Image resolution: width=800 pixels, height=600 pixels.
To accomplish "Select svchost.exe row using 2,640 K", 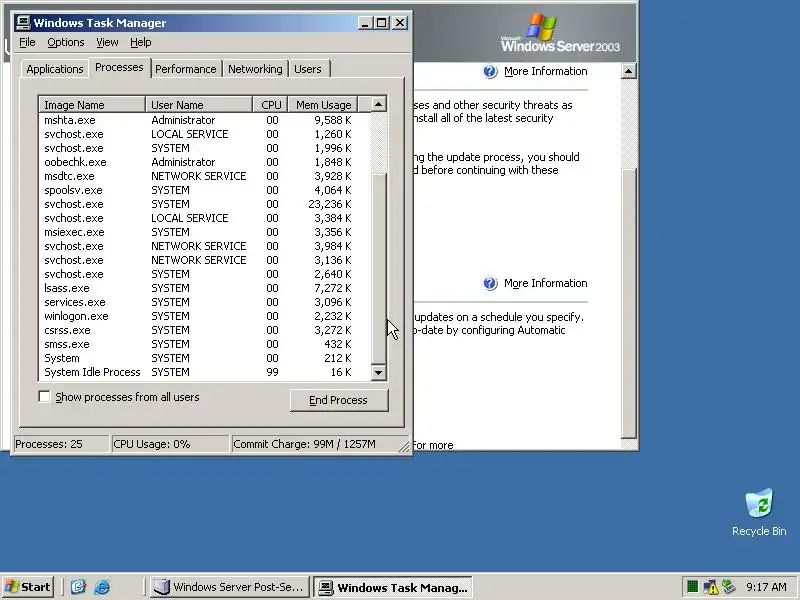I will pos(205,274).
